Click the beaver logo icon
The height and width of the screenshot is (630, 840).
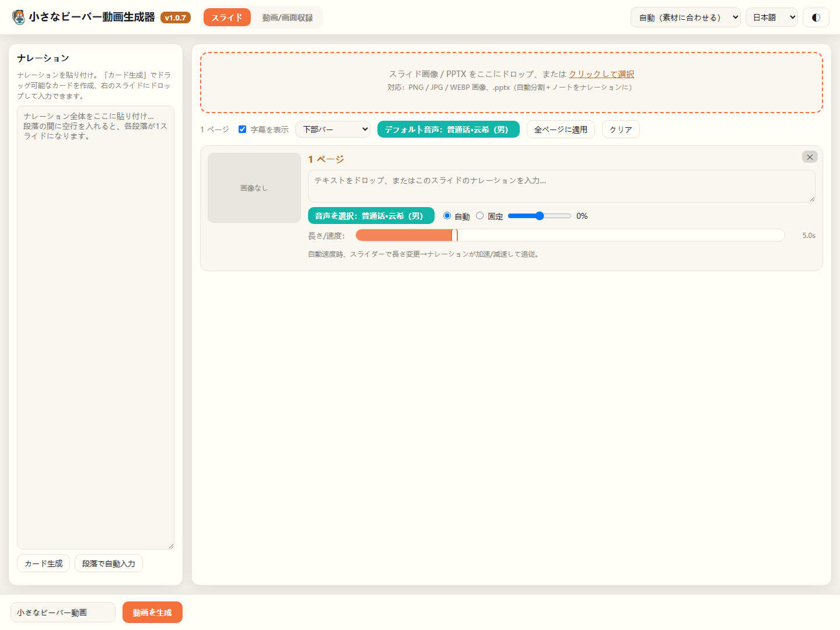[x=19, y=17]
